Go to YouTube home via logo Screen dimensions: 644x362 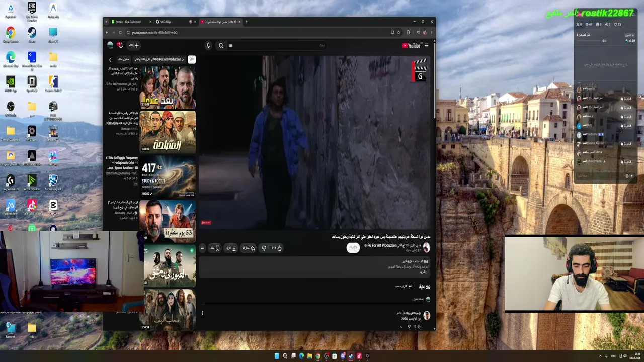coord(411,45)
